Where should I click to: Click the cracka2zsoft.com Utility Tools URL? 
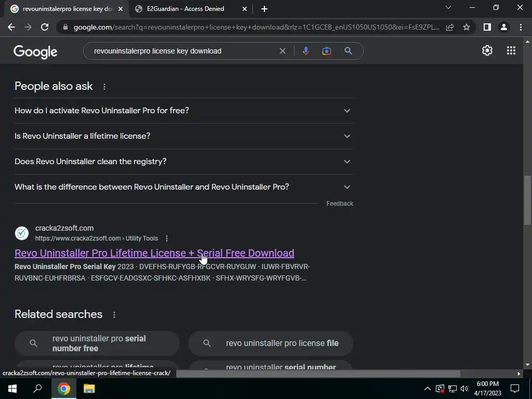pyautogui.click(x=97, y=238)
